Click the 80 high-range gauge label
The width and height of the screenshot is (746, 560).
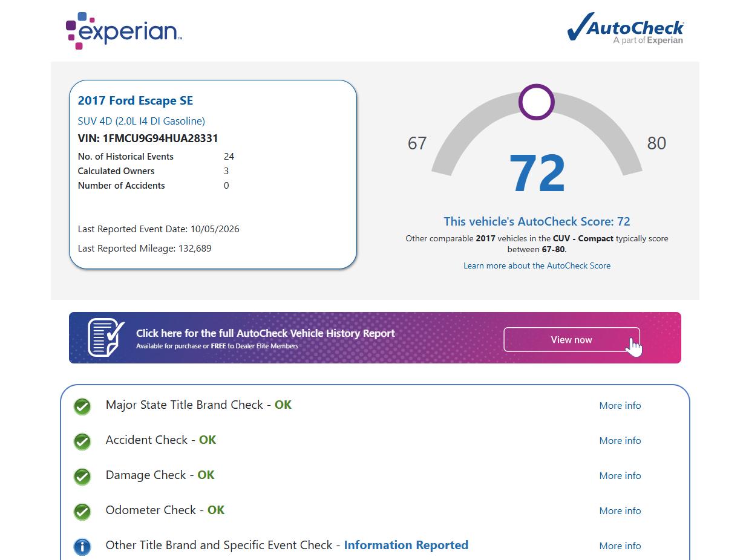pyautogui.click(x=656, y=143)
